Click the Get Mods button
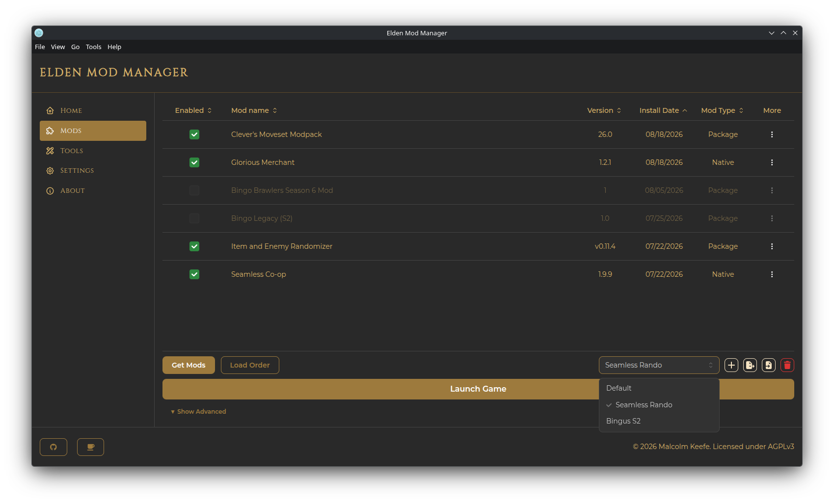The height and width of the screenshot is (504, 834). click(x=188, y=365)
